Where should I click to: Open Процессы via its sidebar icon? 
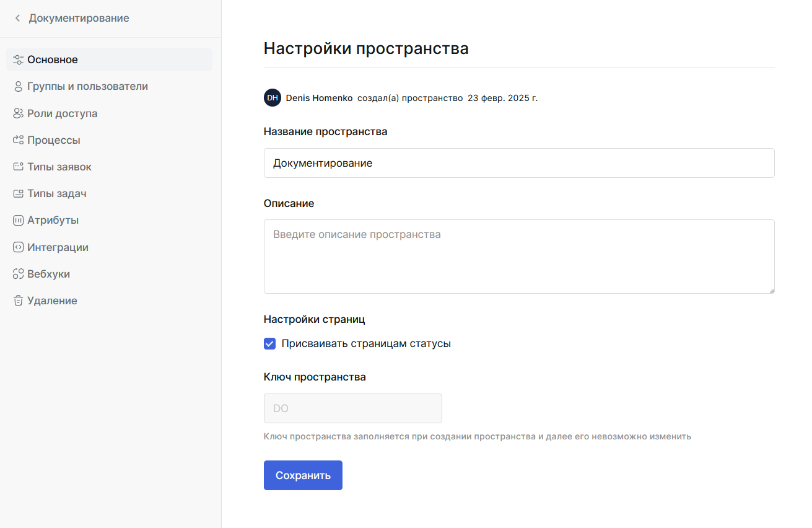coord(17,139)
